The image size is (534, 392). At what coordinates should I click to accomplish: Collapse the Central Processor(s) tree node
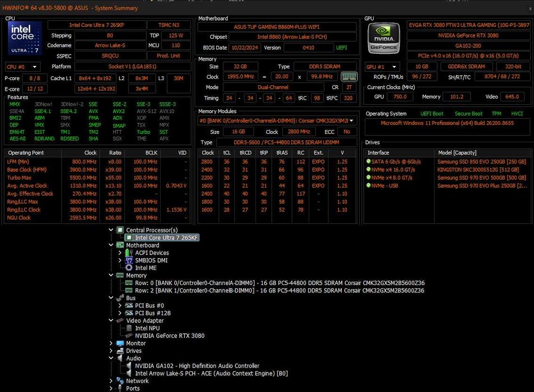point(111,230)
